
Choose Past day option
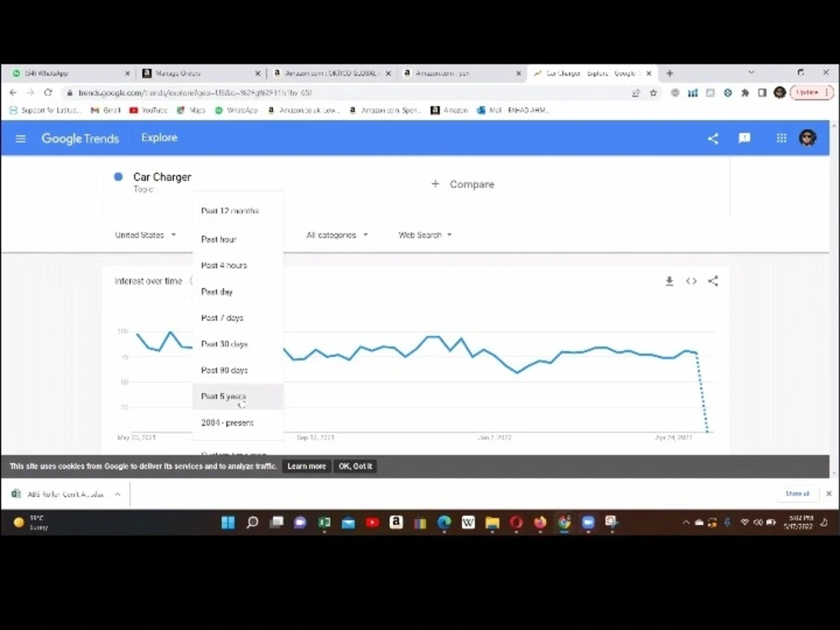(x=238, y=291)
